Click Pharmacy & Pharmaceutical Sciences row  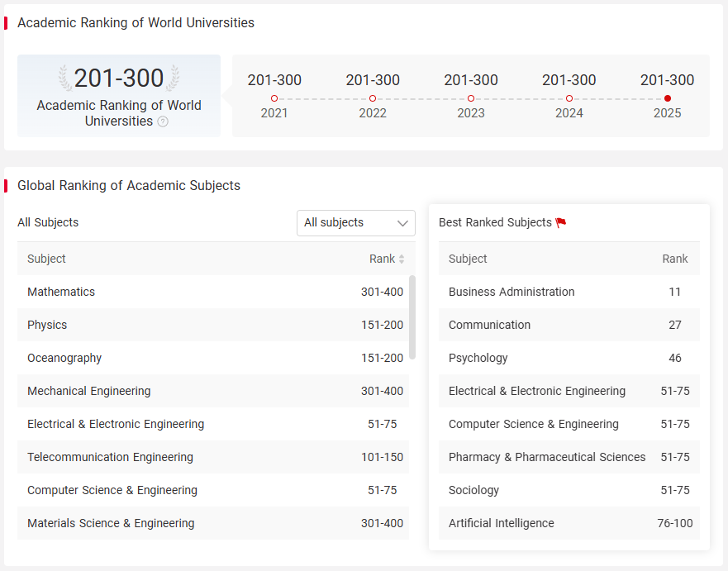569,457
